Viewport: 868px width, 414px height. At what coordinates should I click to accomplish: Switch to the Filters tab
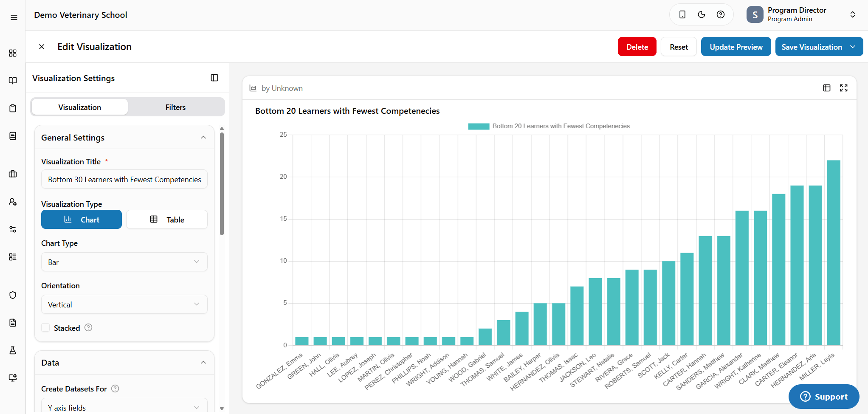coord(176,107)
